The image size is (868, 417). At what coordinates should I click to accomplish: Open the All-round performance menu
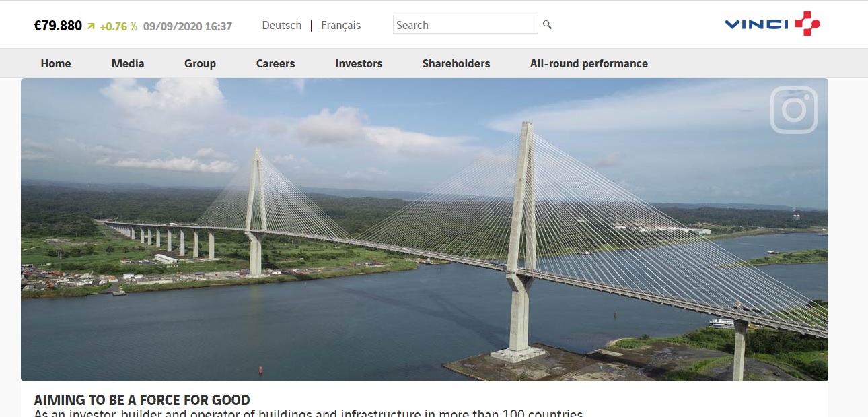(589, 63)
